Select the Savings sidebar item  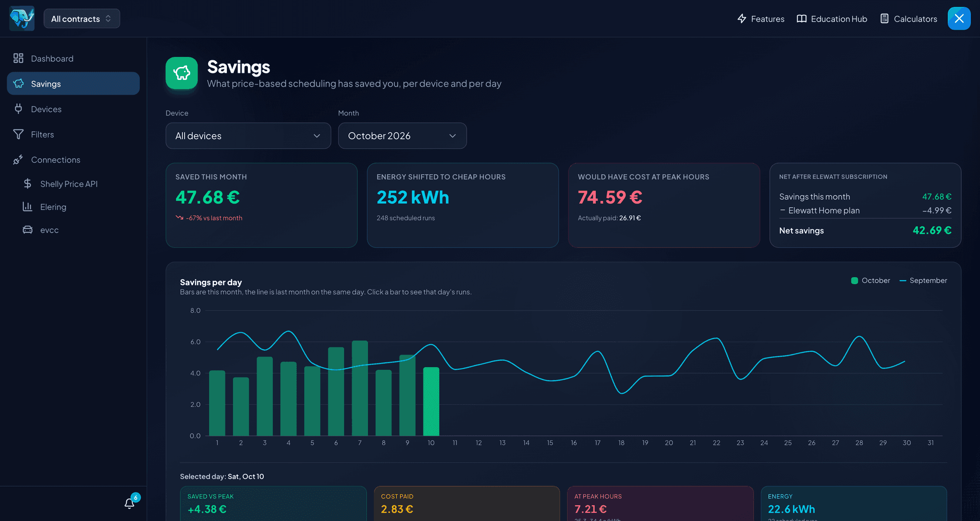point(73,84)
